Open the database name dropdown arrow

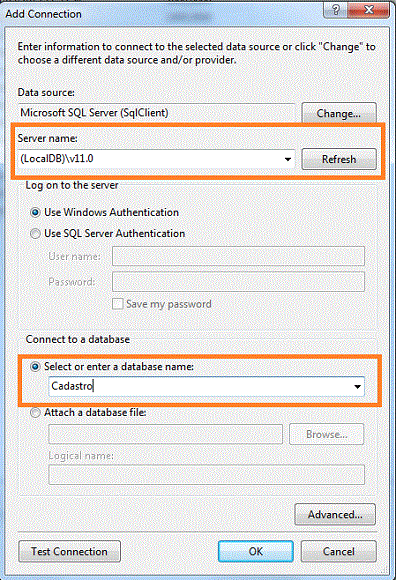pyautogui.click(x=357, y=387)
